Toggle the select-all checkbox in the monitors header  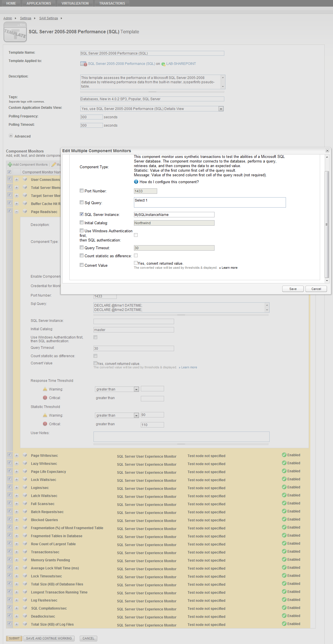(9, 172)
